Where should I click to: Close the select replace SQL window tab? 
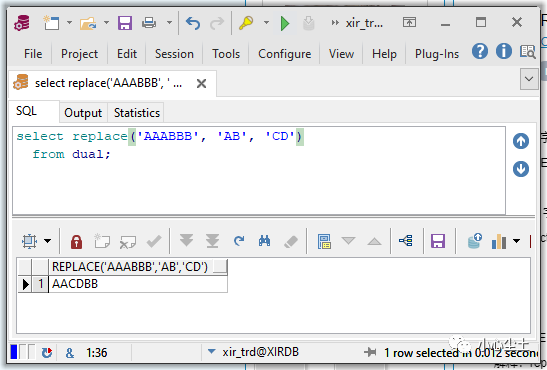pos(201,84)
